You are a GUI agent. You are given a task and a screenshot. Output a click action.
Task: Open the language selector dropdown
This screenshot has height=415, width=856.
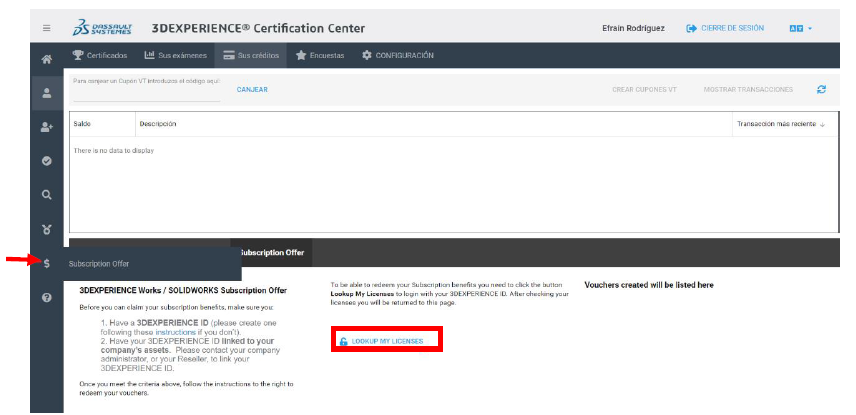[800, 28]
